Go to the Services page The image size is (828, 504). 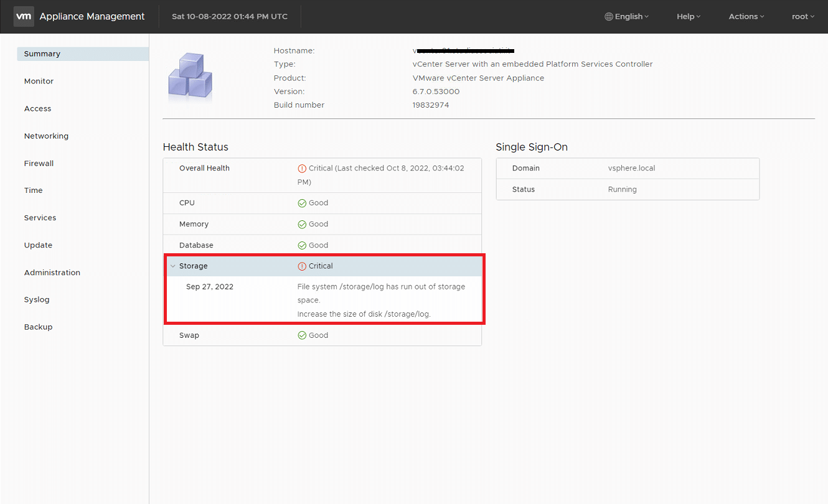[x=40, y=218]
